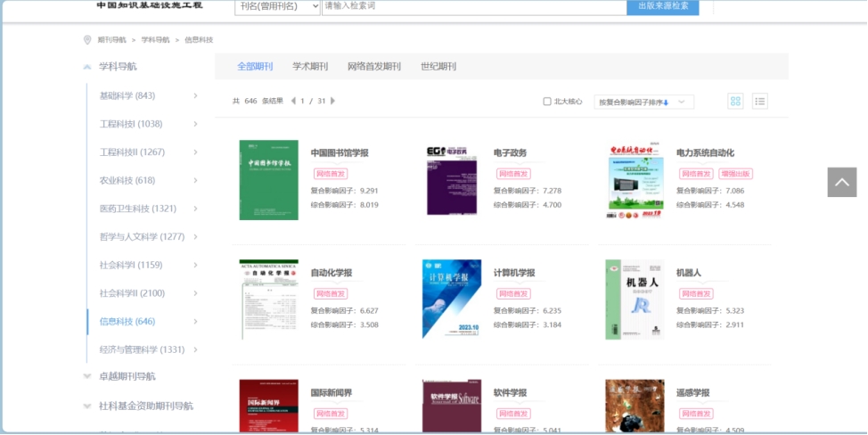Open 遥感学报 cover thumbnail
Image resolution: width=868 pixels, height=435 pixels.
(635, 406)
